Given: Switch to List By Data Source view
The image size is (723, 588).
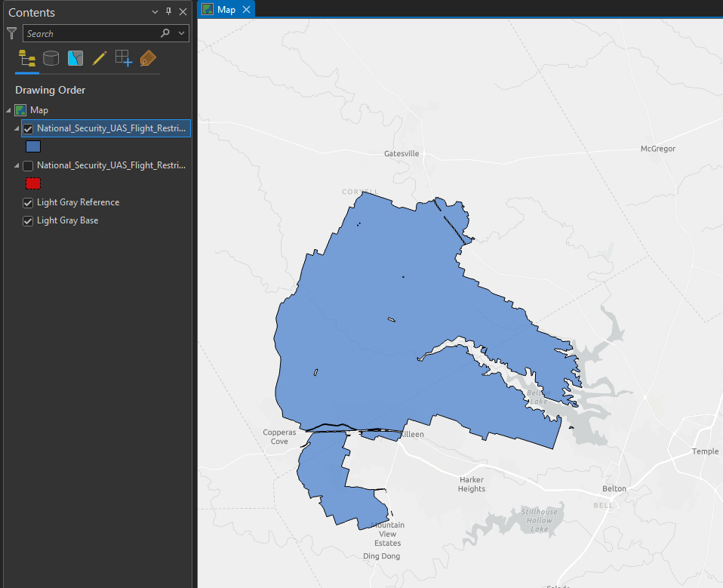Looking at the screenshot, I should pyautogui.click(x=51, y=58).
